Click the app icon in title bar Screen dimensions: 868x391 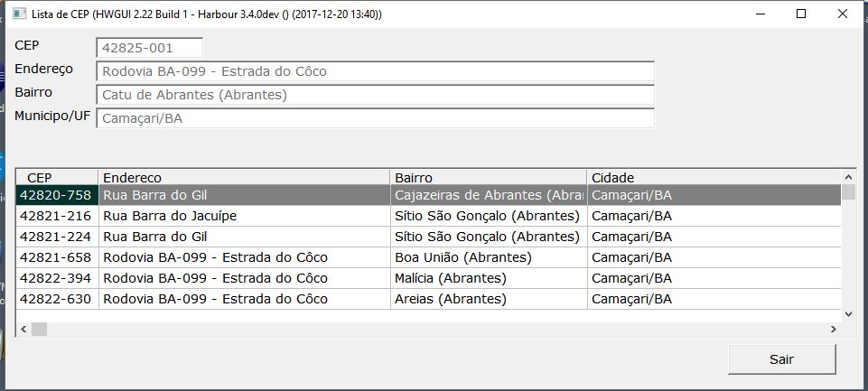[x=17, y=14]
